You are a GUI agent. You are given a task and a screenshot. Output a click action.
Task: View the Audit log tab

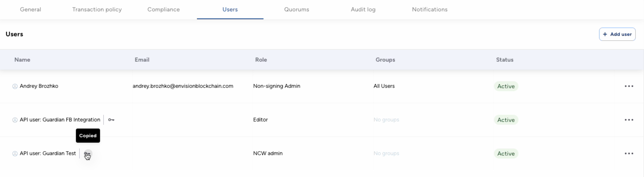(363, 10)
